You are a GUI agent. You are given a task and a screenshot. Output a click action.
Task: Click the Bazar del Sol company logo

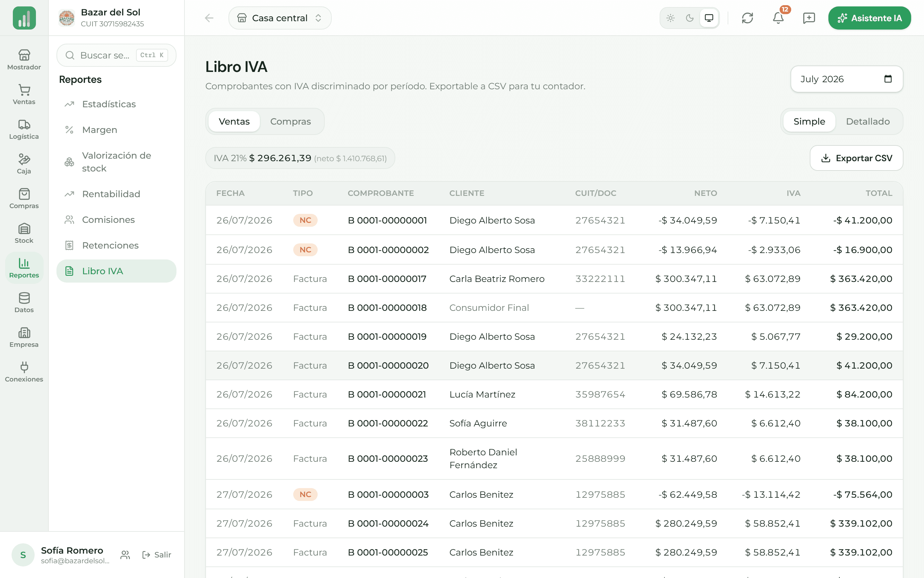(x=66, y=18)
